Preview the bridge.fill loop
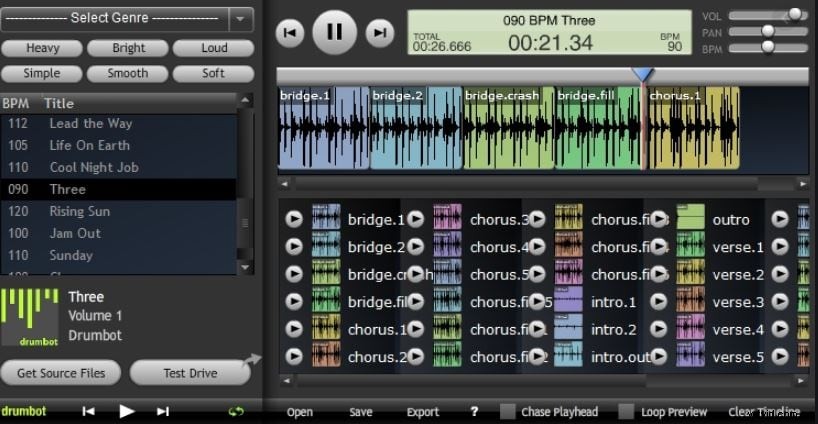The width and height of the screenshot is (818, 424). click(294, 301)
